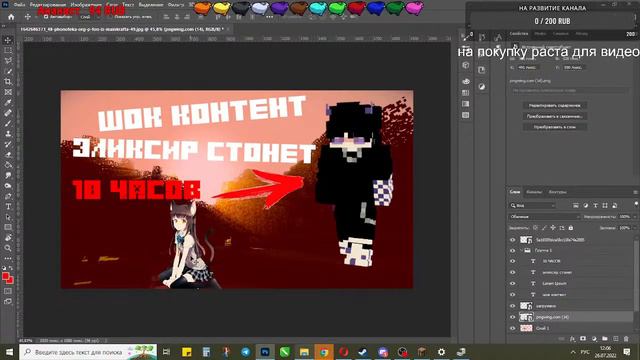Click the foreground red color swatch

click(6, 277)
